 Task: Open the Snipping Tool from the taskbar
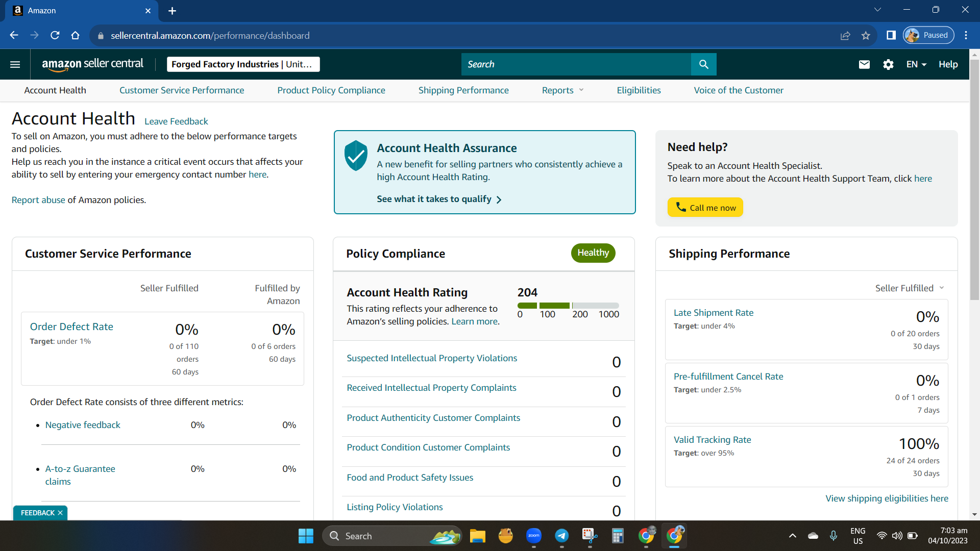coord(590,536)
